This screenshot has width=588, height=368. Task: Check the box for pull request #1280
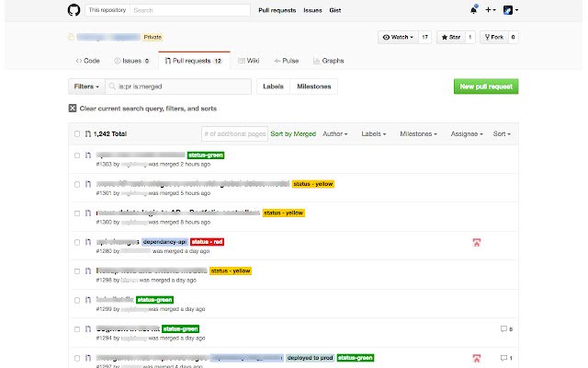[x=77, y=242]
